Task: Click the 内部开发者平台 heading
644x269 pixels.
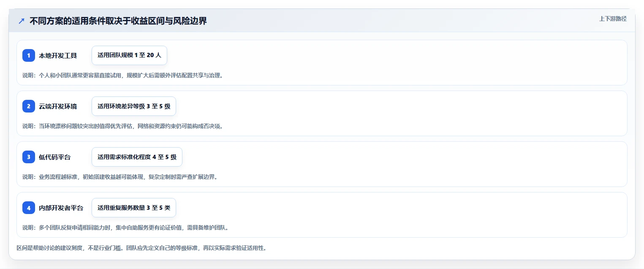Action: pyautogui.click(x=61, y=208)
